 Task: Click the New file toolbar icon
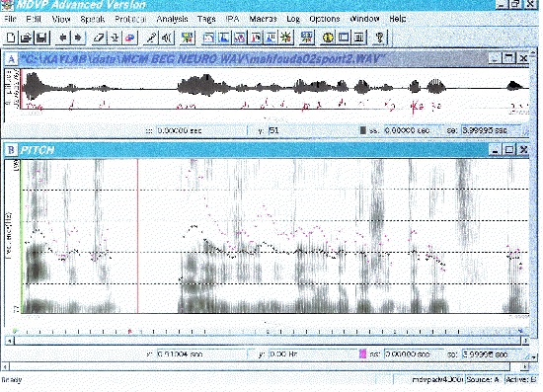tap(11, 38)
